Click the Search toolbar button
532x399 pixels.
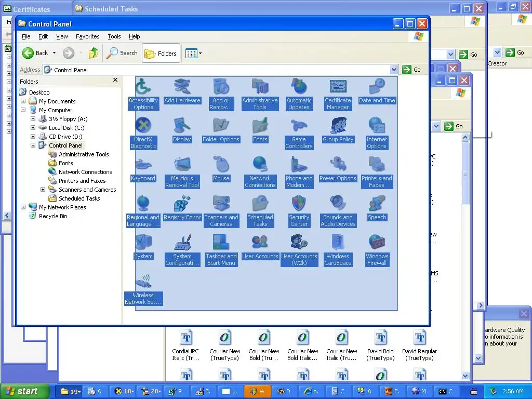(122, 53)
